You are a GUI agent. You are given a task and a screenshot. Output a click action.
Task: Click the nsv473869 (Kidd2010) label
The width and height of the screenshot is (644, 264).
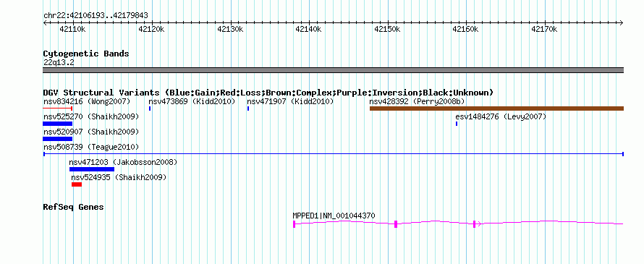[x=192, y=101]
